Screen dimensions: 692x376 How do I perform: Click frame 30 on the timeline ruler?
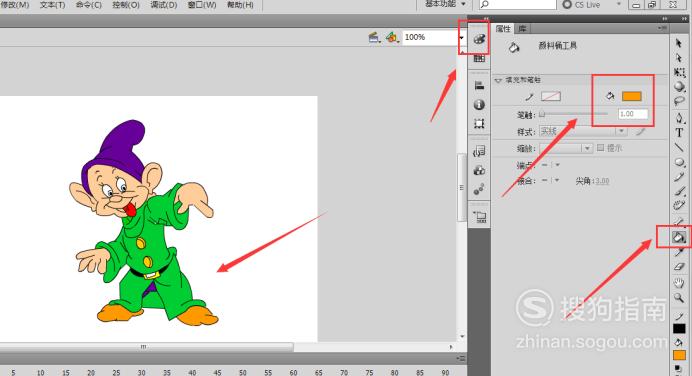141,372
